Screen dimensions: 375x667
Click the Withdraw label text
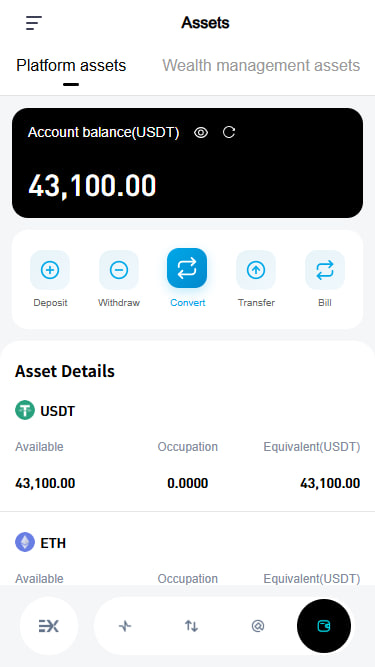pos(119,303)
